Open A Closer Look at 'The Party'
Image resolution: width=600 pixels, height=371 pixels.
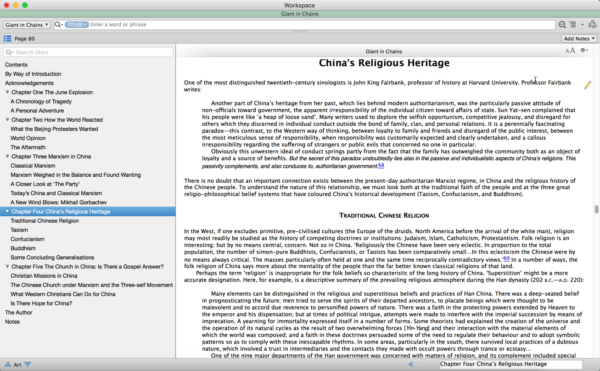[45, 184]
